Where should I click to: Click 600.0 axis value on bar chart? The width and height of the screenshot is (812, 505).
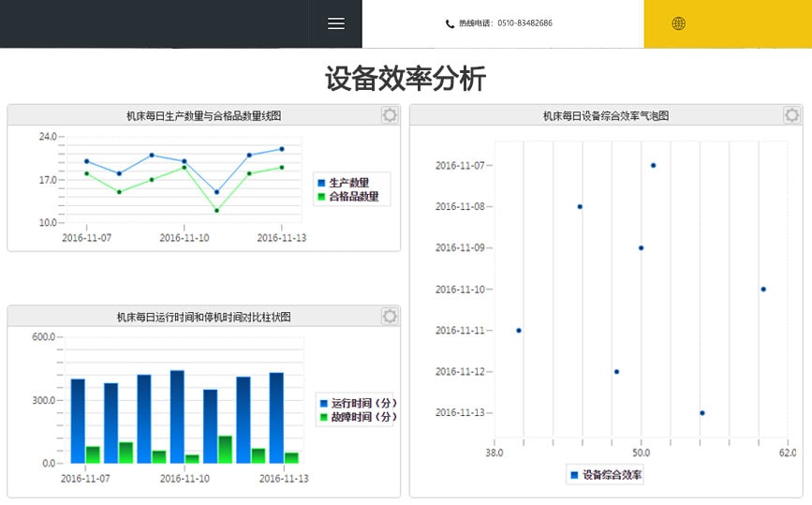[43, 336]
